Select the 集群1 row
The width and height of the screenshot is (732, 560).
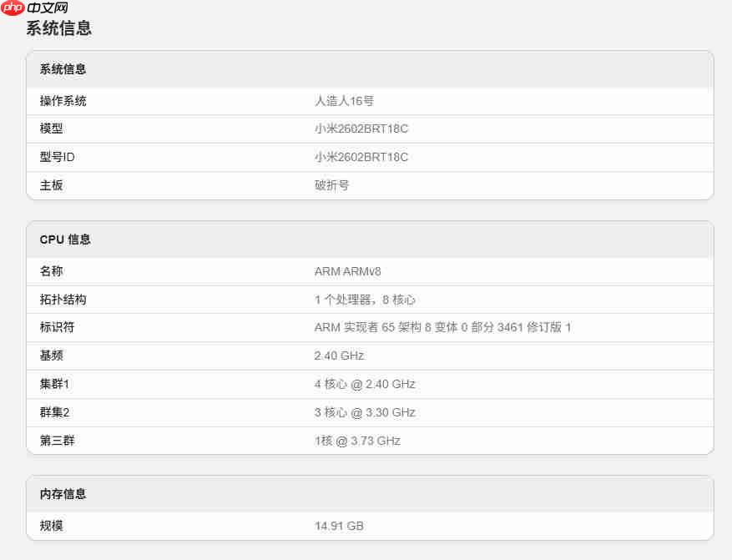366,384
